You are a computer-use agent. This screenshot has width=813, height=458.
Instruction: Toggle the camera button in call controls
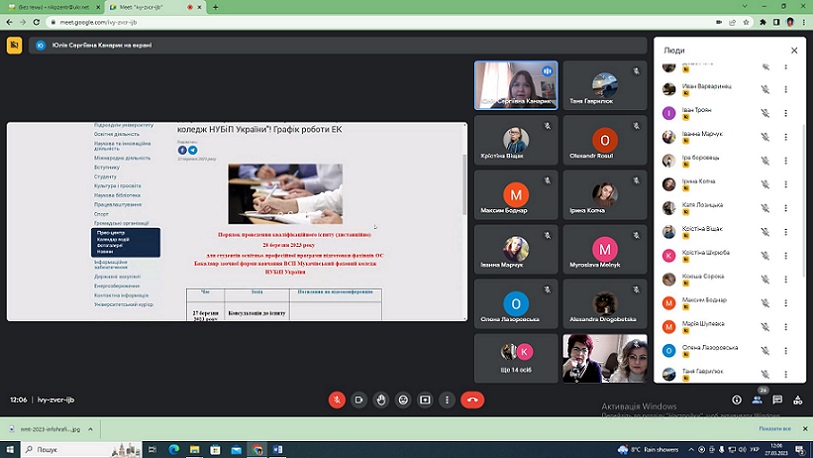[359, 400]
